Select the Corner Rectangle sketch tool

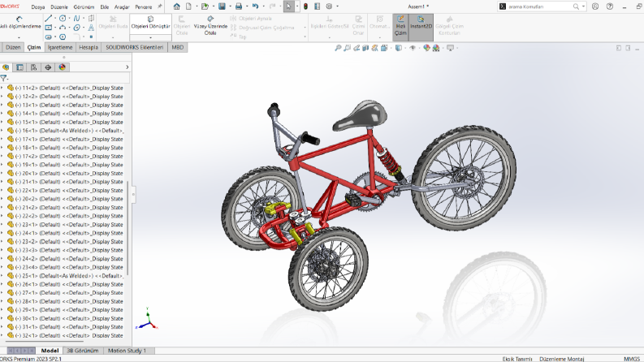tap(49, 28)
